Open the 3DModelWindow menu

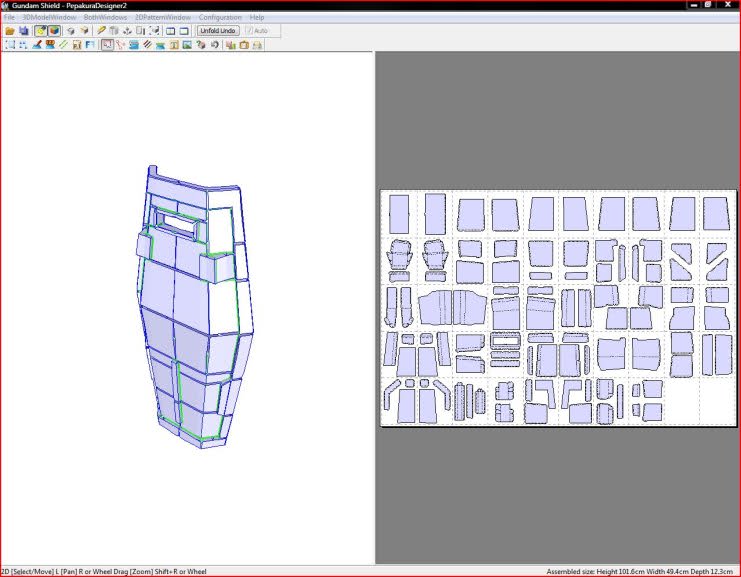point(49,17)
